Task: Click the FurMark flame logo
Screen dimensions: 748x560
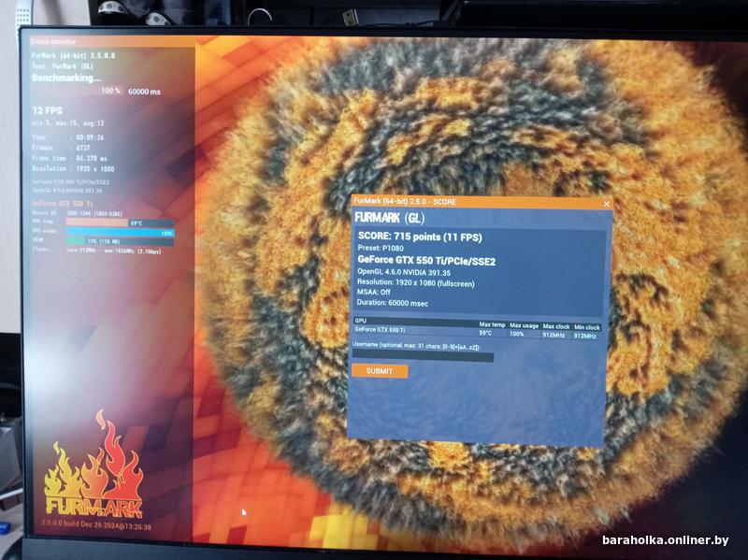Action: click(x=94, y=465)
